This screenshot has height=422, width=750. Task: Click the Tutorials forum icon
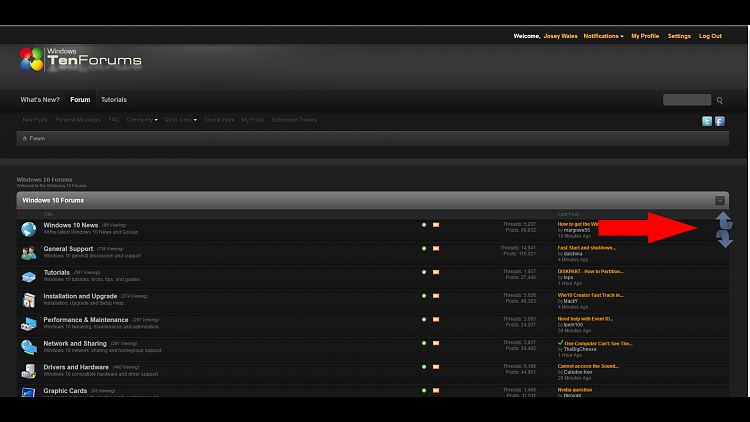click(x=28, y=277)
